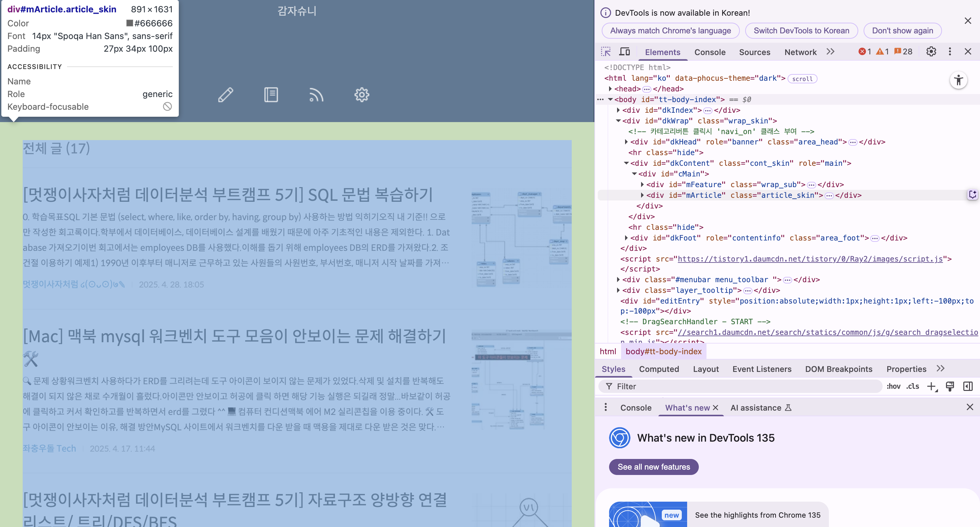
Task: Click the info icon in the notification bar
Action: pyautogui.click(x=606, y=13)
